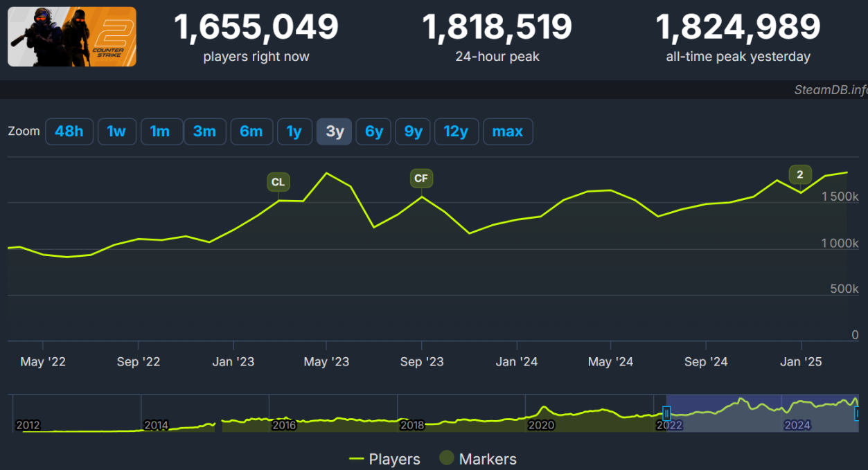This screenshot has width=868, height=470.
Task: Change zoom to 6y
Action: click(374, 132)
